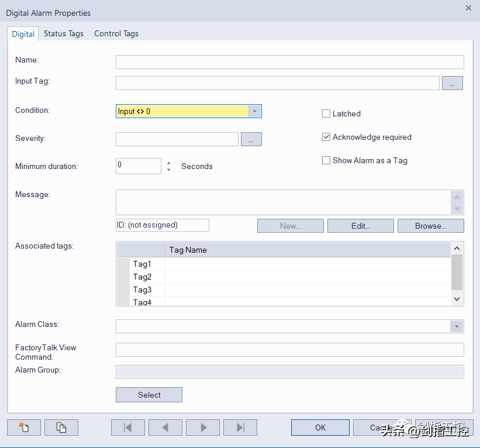Click the Browse... message button
480x448 pixels.
pyautogui.click(x=430, y=226)
